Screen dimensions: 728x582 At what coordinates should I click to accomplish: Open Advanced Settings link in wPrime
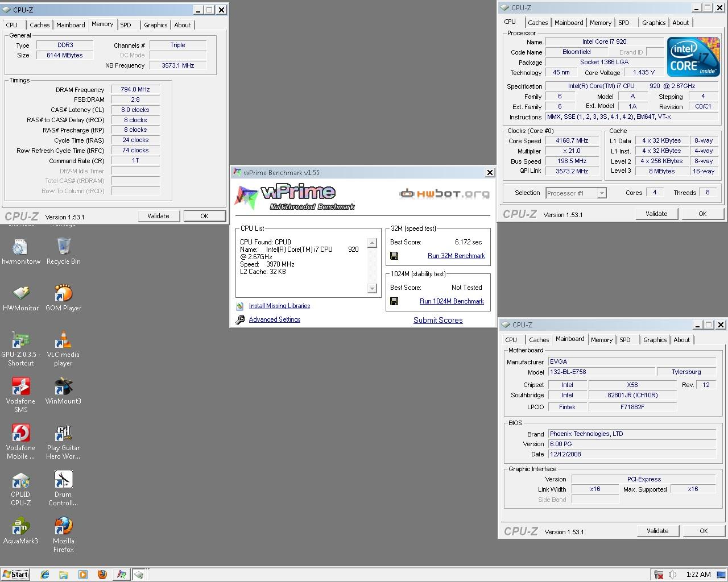pos(274,319)
